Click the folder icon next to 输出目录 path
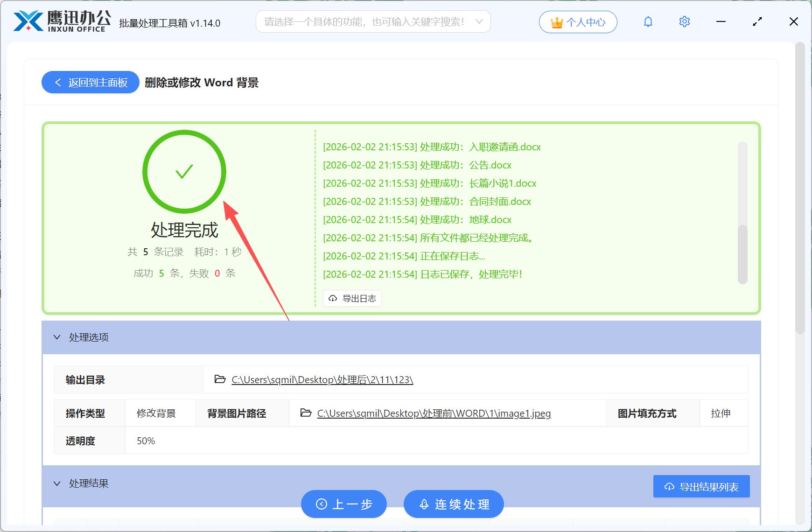Screen dimensions: 812x532 pos(219,379)
